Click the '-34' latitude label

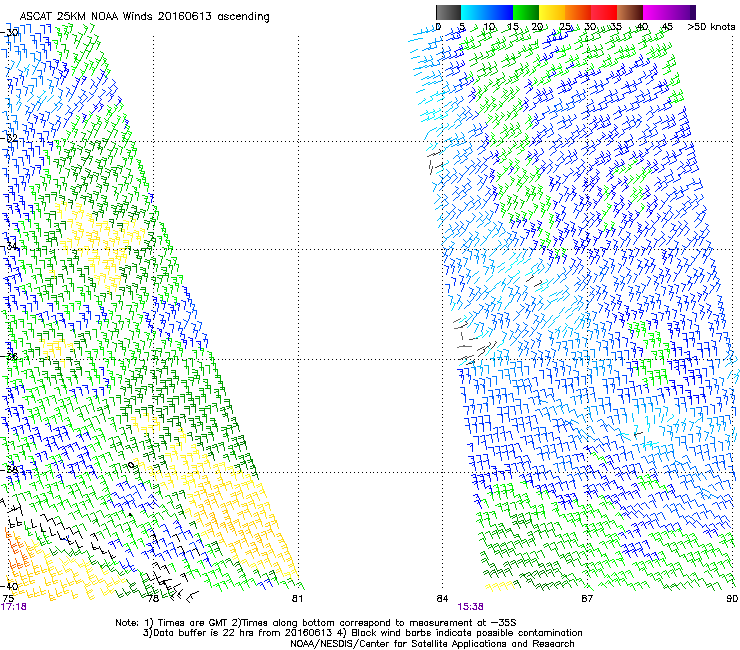pos(9,246)
